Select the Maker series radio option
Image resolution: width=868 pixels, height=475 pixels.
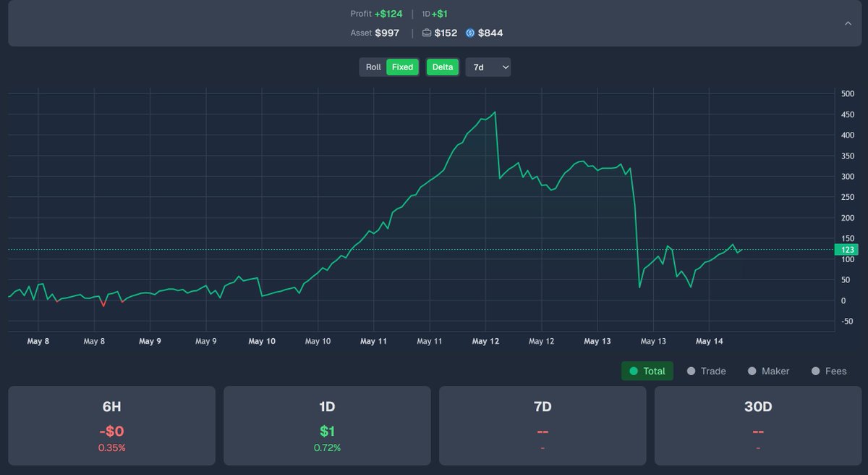click(x=768, y=371)
